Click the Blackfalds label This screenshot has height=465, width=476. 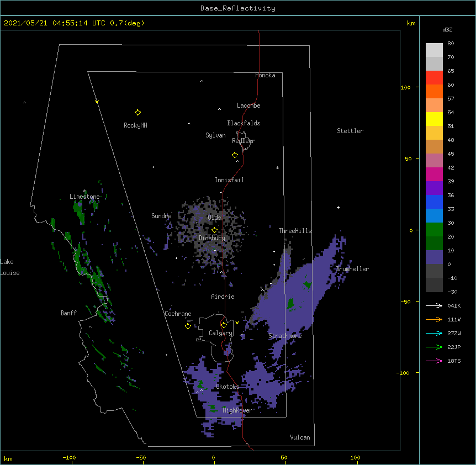pos(244,123)
